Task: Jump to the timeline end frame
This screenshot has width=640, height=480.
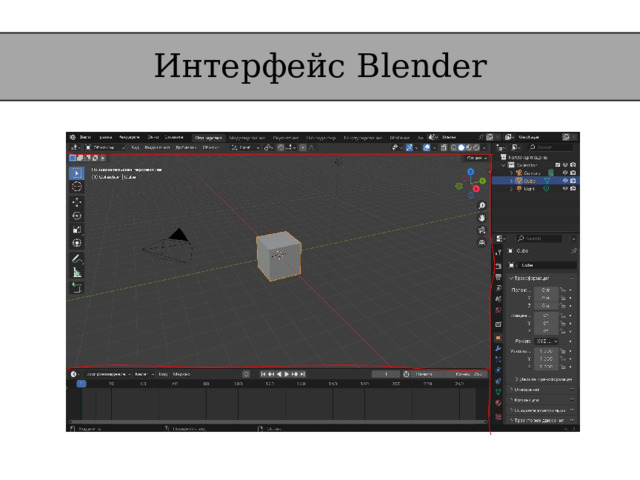Action: click(302, 374)
